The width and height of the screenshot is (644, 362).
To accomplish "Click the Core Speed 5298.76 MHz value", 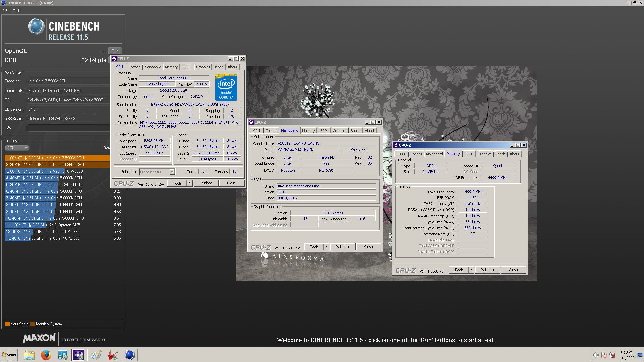I will pyautogui.click(x=155, y=141).
